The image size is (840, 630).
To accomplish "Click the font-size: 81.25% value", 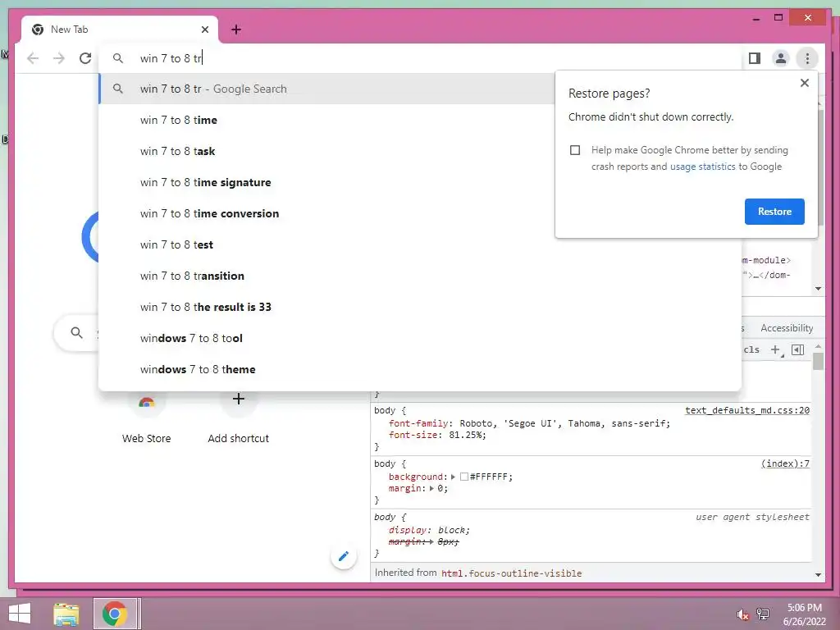I will point(467,435).
